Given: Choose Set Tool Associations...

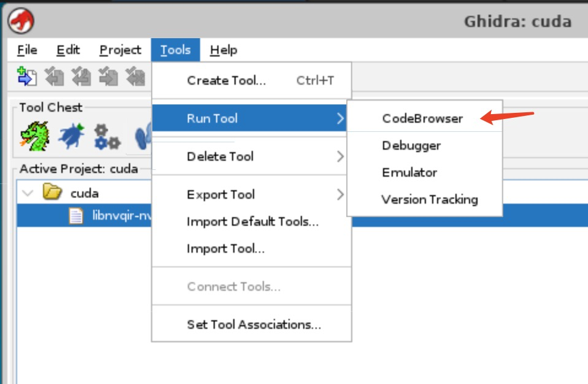Looking at the screenshot, I should click(251, 324).
